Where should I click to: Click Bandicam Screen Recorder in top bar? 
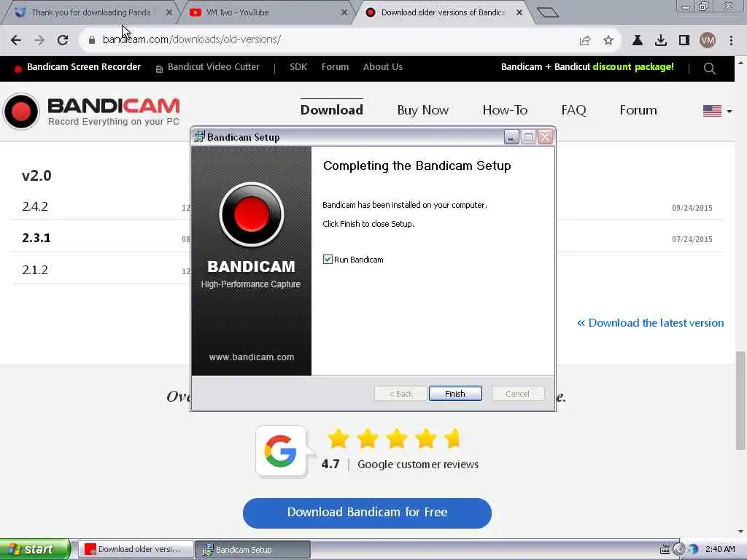coord(84,67)
